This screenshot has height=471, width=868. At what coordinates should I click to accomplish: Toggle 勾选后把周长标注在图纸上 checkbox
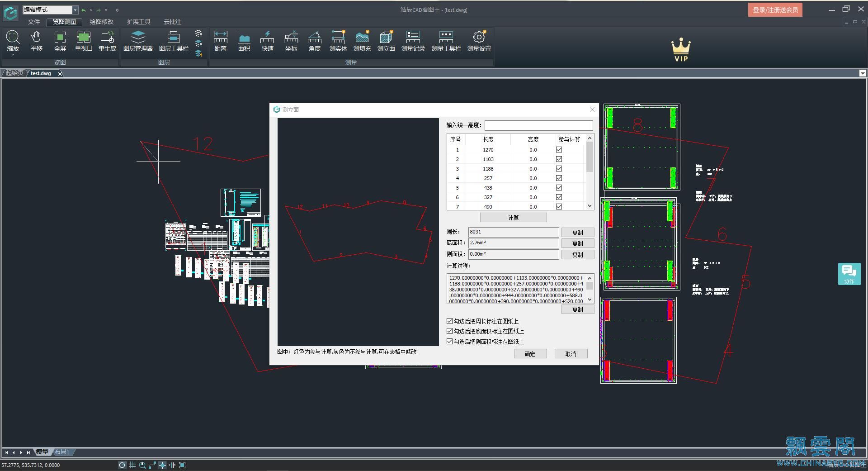click(x=449, y=321)
